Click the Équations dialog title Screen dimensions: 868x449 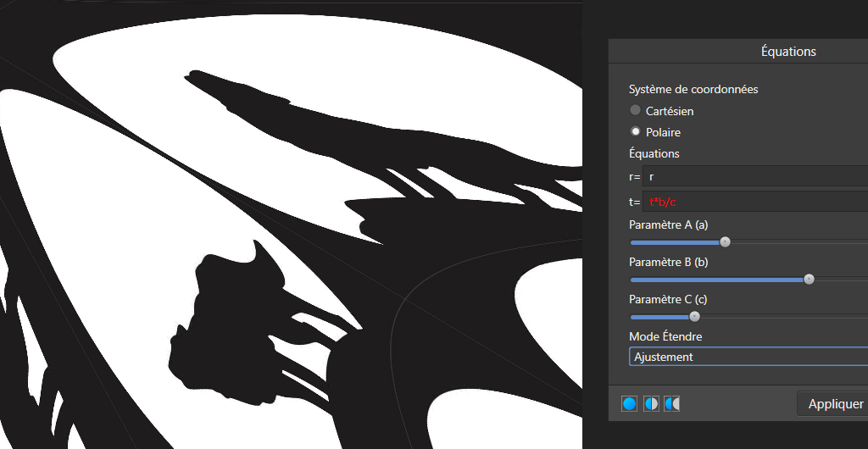pos(788,52)
